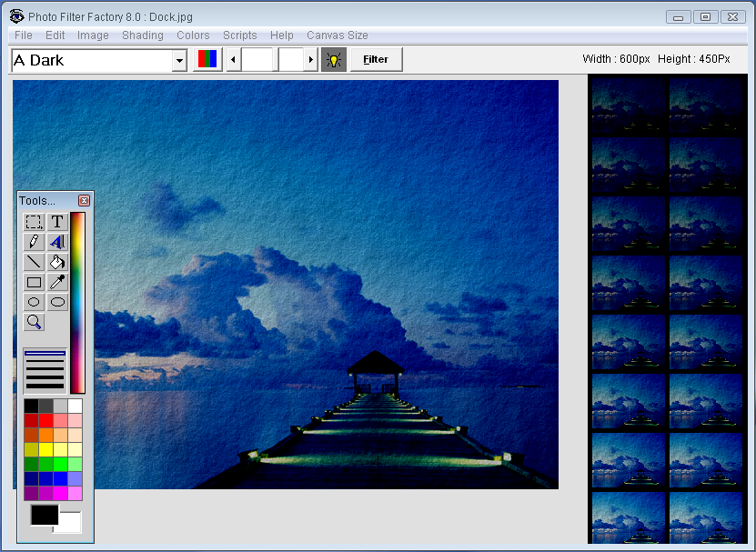The width and height of the screenshot is (756, 552).
Task: Choose the bright magenta palette swatch
Action: (x=60, y=493)
